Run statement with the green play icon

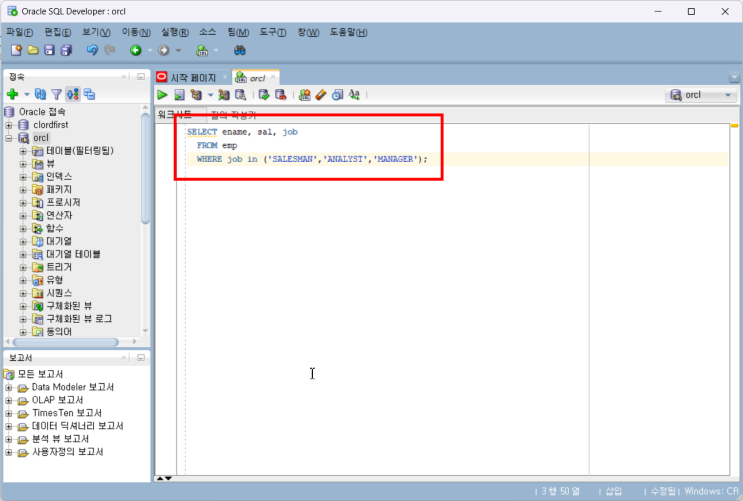(x=162, y=95)
